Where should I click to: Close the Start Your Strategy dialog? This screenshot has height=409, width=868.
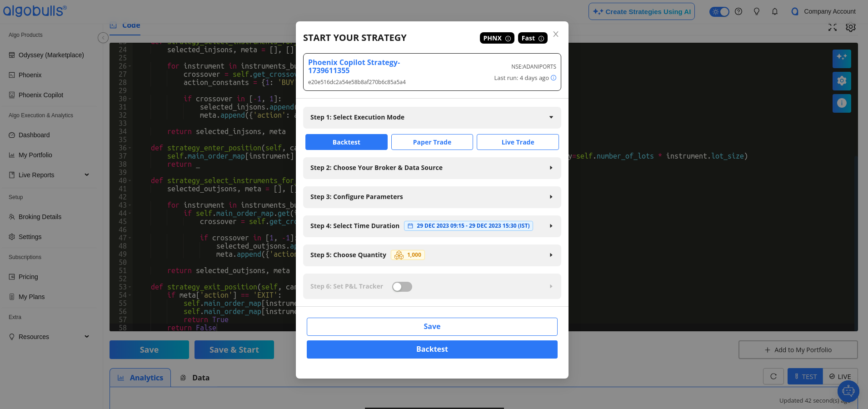[x=556, y=34]
